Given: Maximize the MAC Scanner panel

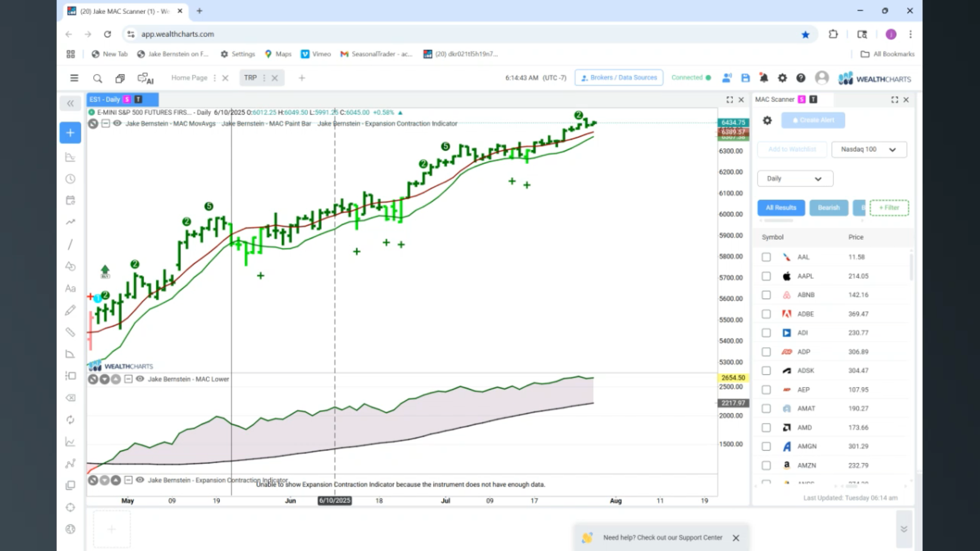Looking at the screenshot, I should (x=895, y=99).
